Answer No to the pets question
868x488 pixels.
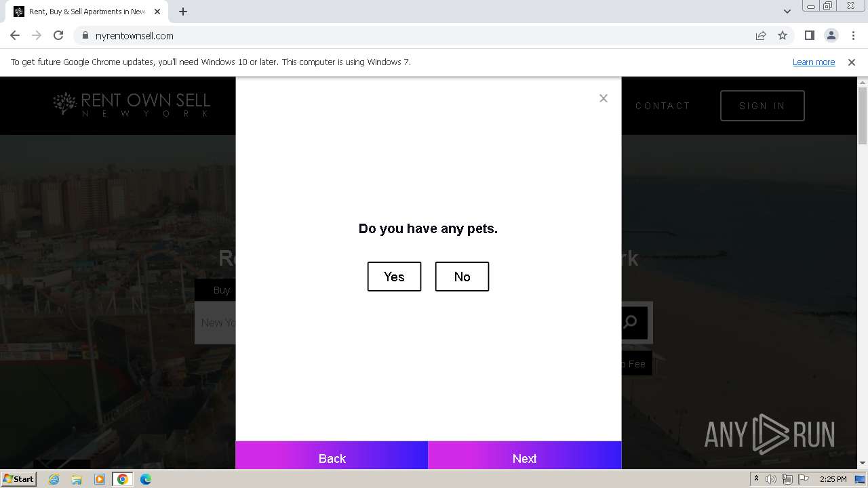click(x=462, y=277)
